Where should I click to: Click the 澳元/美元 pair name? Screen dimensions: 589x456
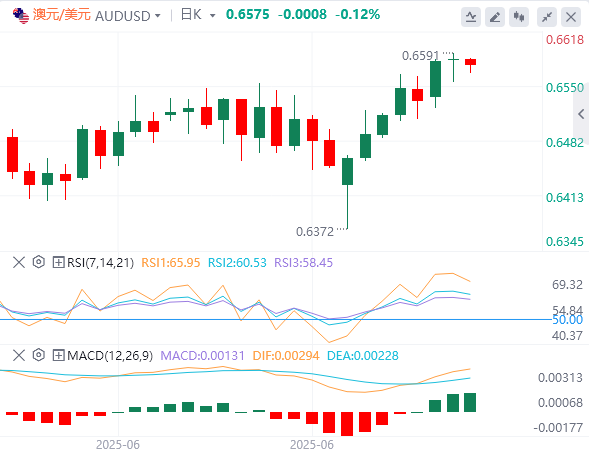(62, 15)
